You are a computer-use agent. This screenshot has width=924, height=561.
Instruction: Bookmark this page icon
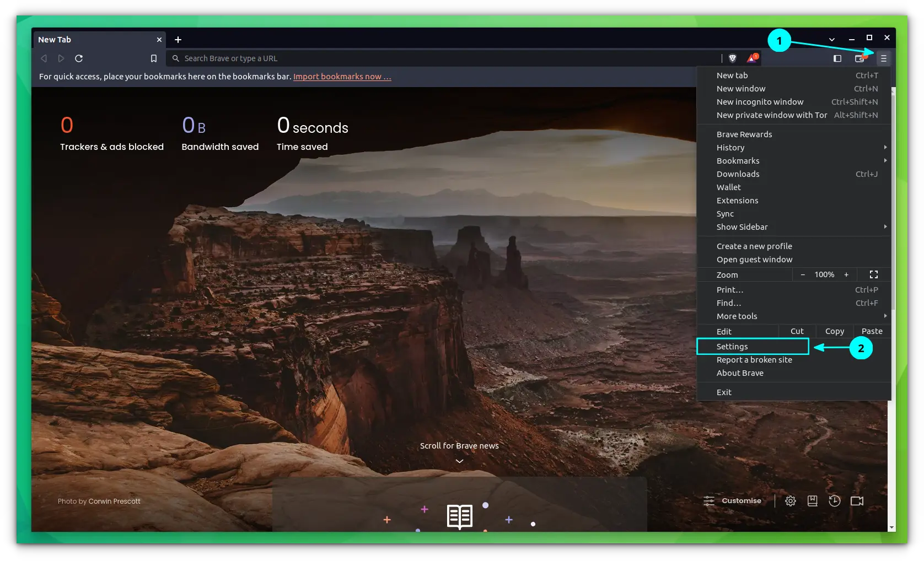154,58
